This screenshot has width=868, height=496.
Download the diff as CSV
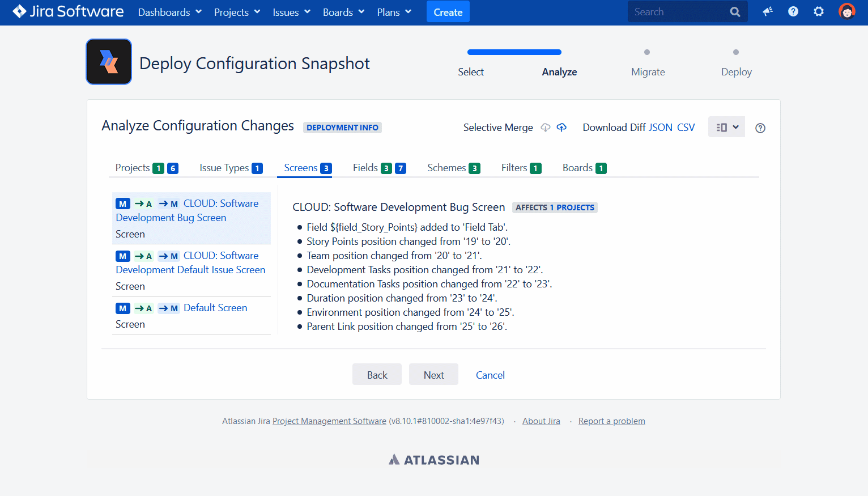(x=686, y=128)
